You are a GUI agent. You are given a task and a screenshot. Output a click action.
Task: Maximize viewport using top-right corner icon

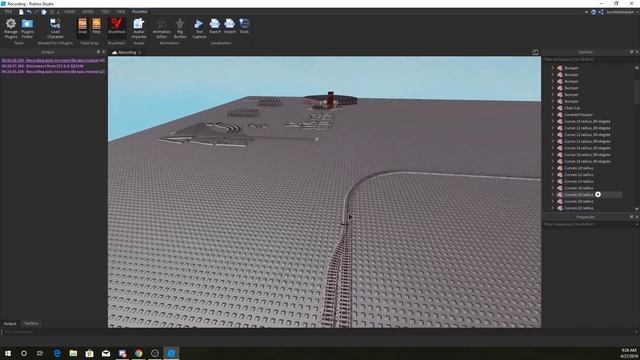pyautogui.click(x=535, y=52)
